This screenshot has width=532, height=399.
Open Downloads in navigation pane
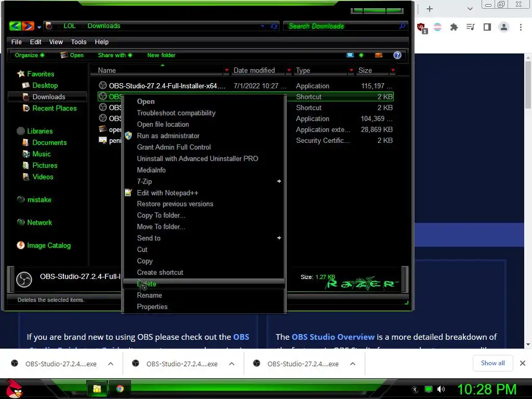48,97
